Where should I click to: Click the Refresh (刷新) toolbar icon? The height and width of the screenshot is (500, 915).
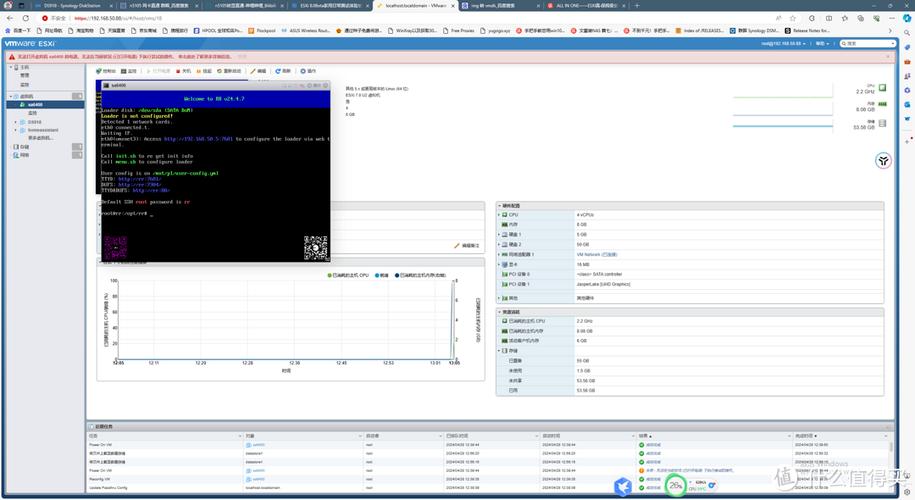point(283,71)
